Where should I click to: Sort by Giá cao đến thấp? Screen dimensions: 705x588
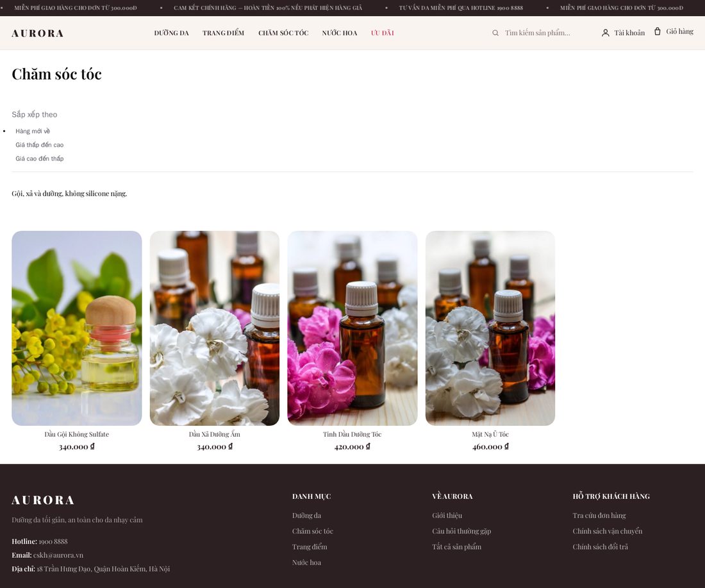(40, 158)
